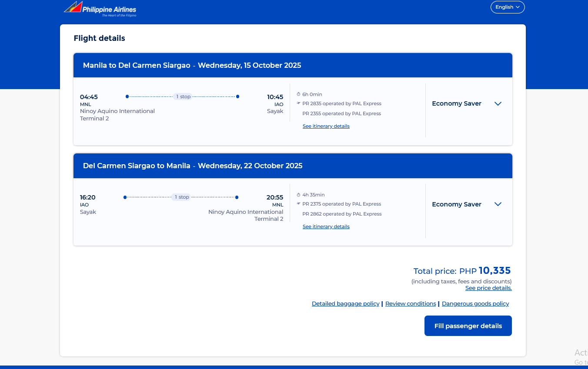588x369 pixels.
Task: Click the plane icon beside PR 2835
Action: [x=299, y=103]
